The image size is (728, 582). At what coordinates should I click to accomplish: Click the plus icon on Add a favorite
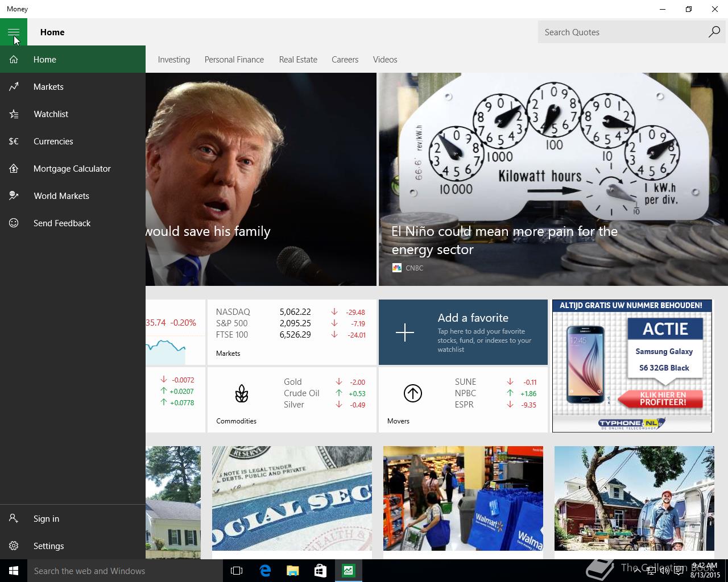[405, 332]
